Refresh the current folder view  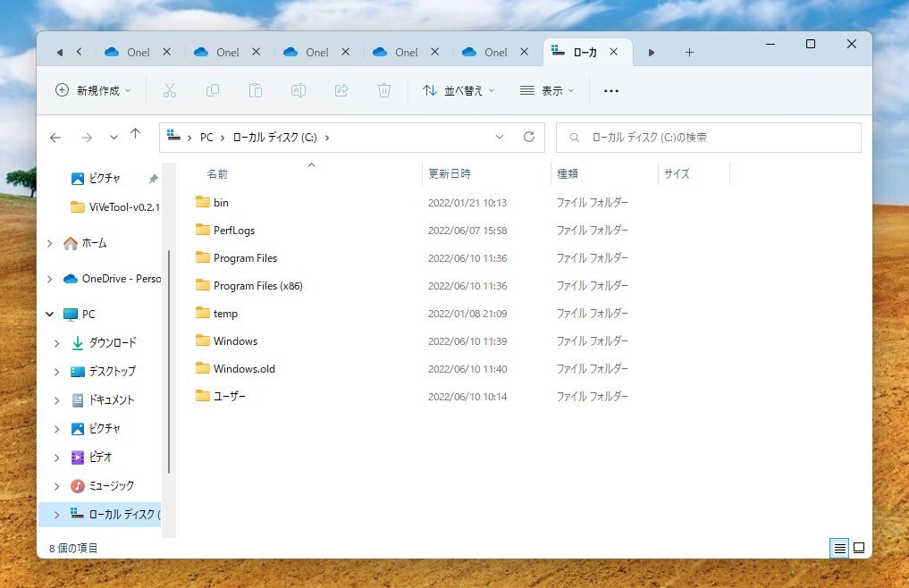click(x=529, y=137)
